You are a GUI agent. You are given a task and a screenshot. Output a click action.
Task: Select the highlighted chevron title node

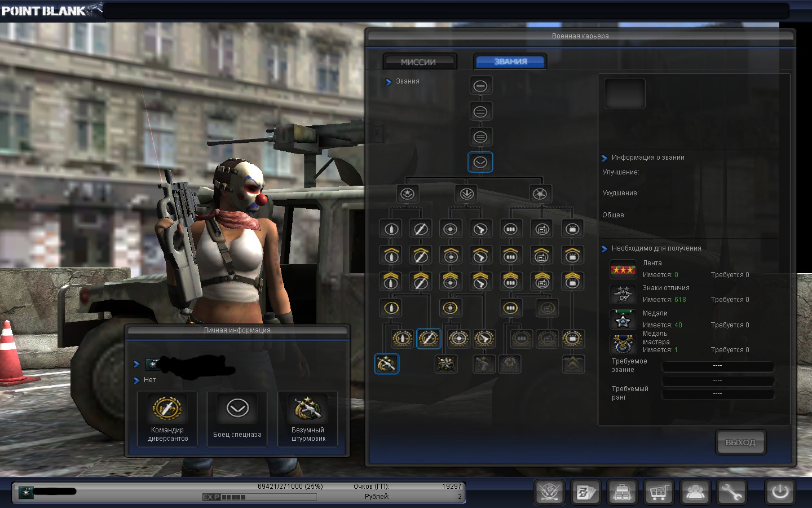pyautogui.click(x=480, y=163)
